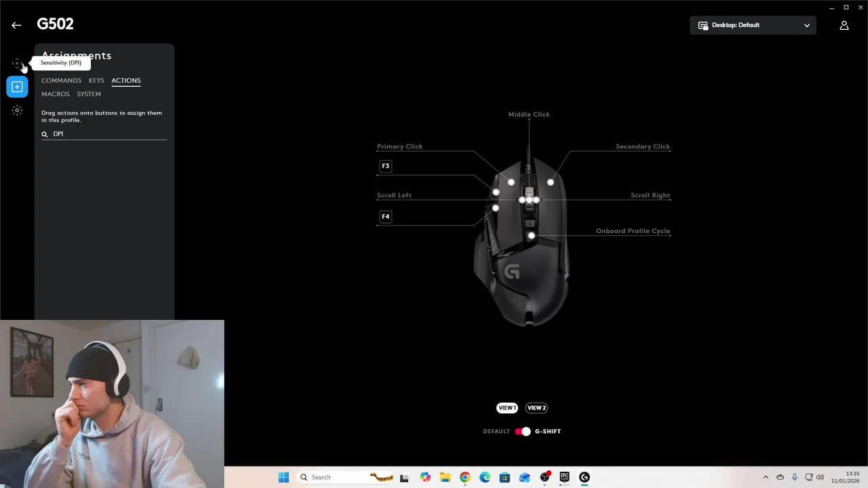Click the search magnifier icon in Assignments
This screenshot has width=868, height=488.
(45, 134)
